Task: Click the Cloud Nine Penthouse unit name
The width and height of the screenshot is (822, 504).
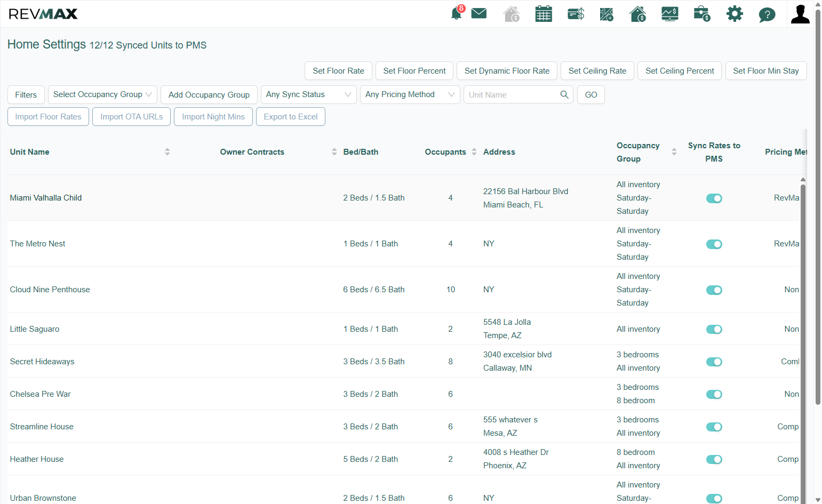Action: click(x=50, y=290)
